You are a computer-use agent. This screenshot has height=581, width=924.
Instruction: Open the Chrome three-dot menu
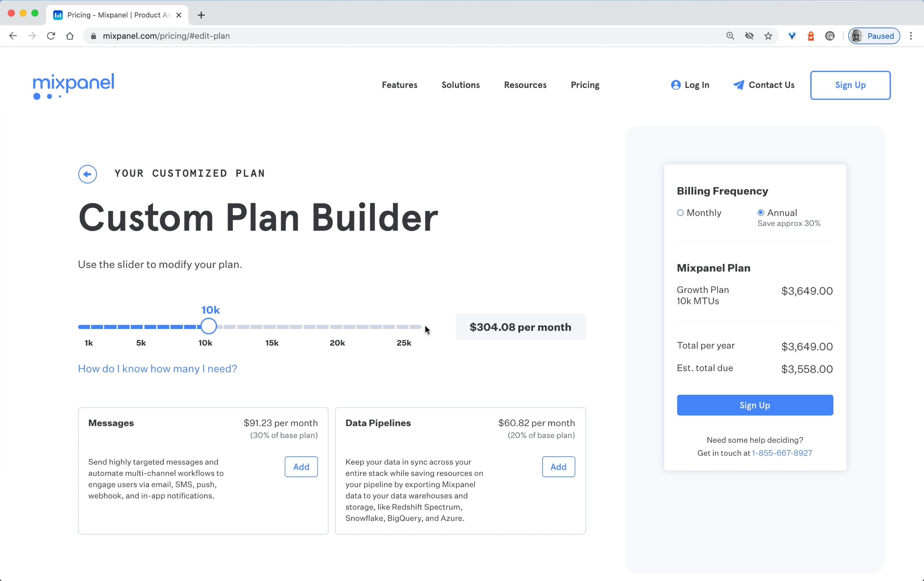[x=911, y=36]
